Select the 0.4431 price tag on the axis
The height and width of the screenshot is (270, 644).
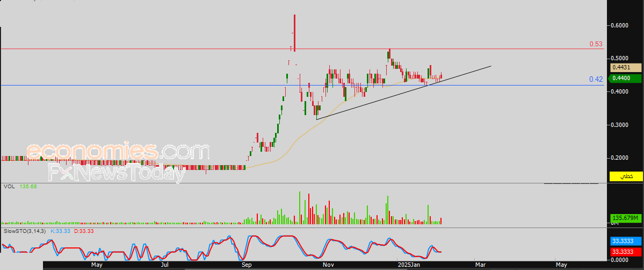(x=626, y=68)
